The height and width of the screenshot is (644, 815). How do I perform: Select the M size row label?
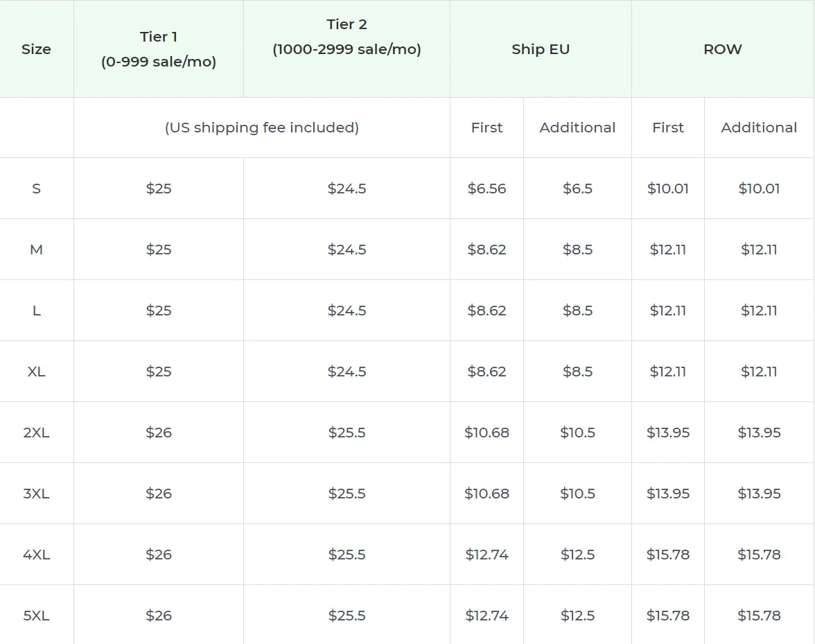(x=37, y=249)
